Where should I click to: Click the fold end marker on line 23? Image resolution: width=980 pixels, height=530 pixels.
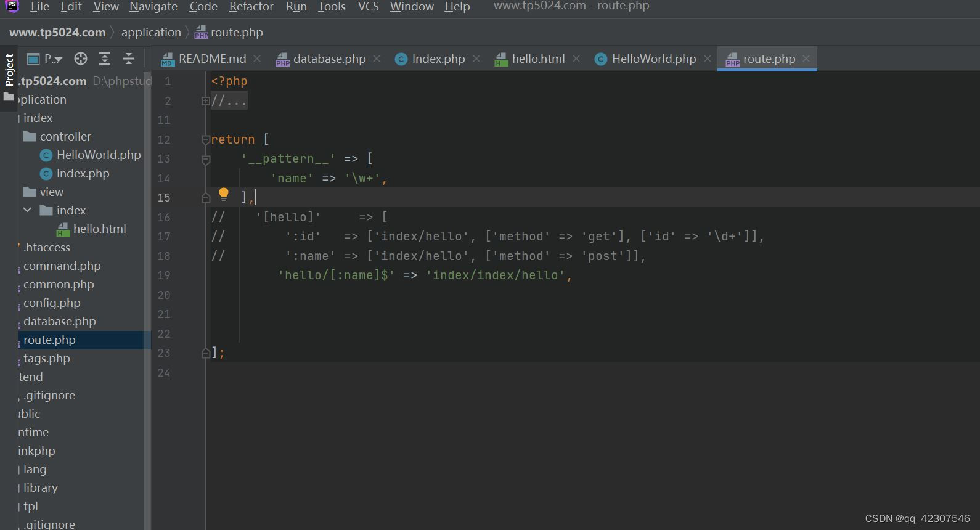point(206,353)
